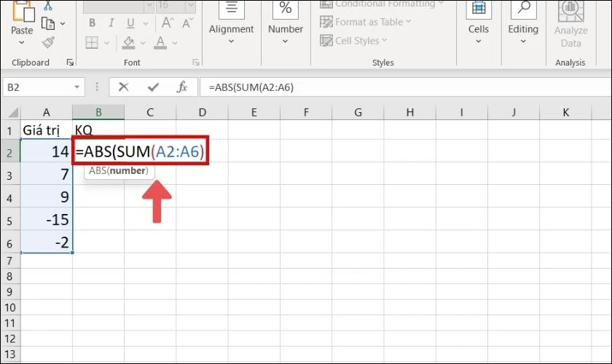This screenshot has height=364, width=612.
Task: Apply the Fill Color bucket
Action: pos(128,42)
